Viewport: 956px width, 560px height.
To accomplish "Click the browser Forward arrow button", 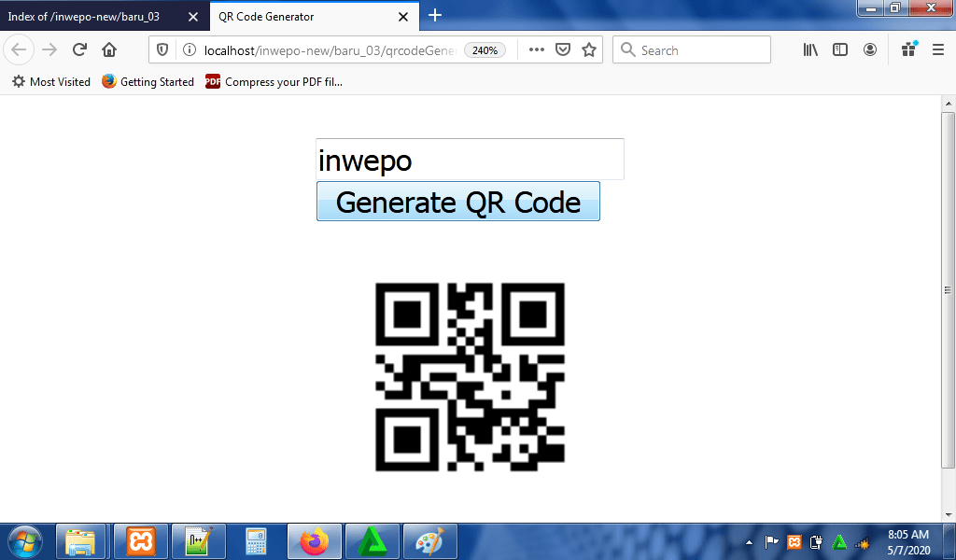I will pyautogui.click(x=49, y=50).
